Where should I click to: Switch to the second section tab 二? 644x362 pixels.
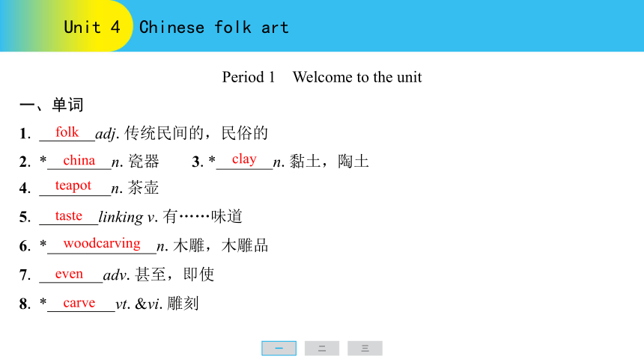point(322,348)
